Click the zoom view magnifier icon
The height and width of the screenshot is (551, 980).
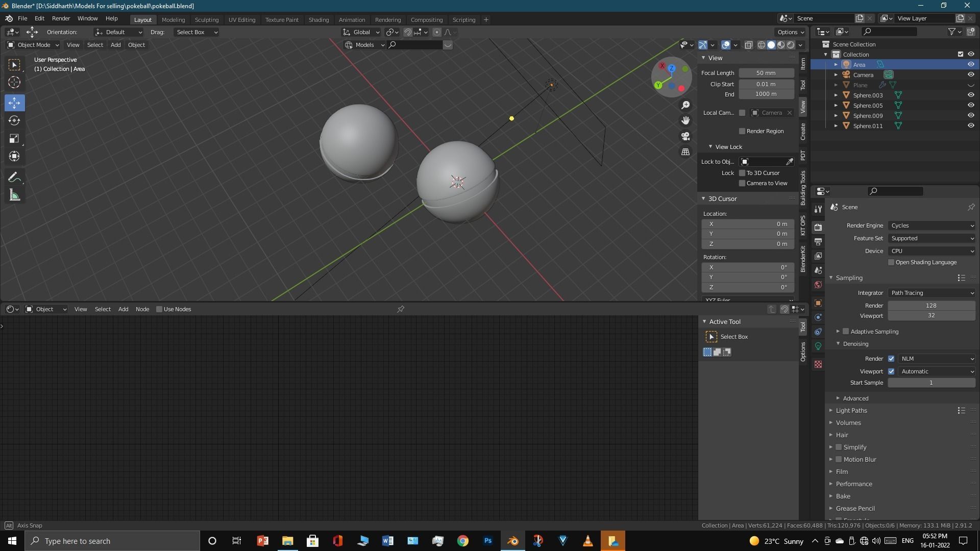click(x=685, y=105)
